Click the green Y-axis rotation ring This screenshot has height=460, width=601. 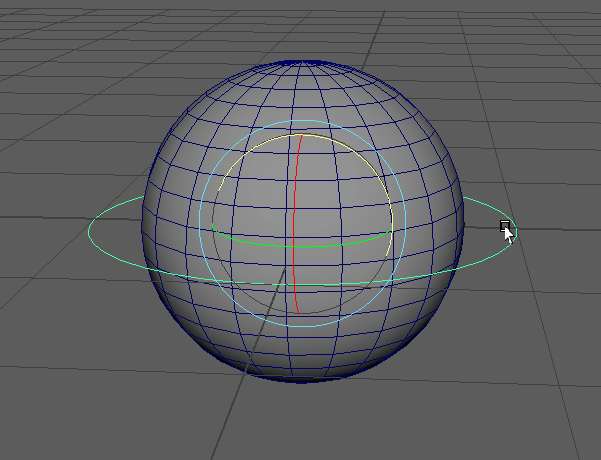302,246
